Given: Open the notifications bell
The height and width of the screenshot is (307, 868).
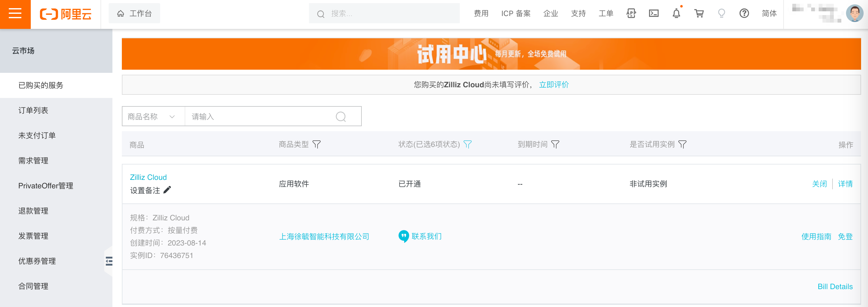Looking at the screenshot, I should [676, 13].
